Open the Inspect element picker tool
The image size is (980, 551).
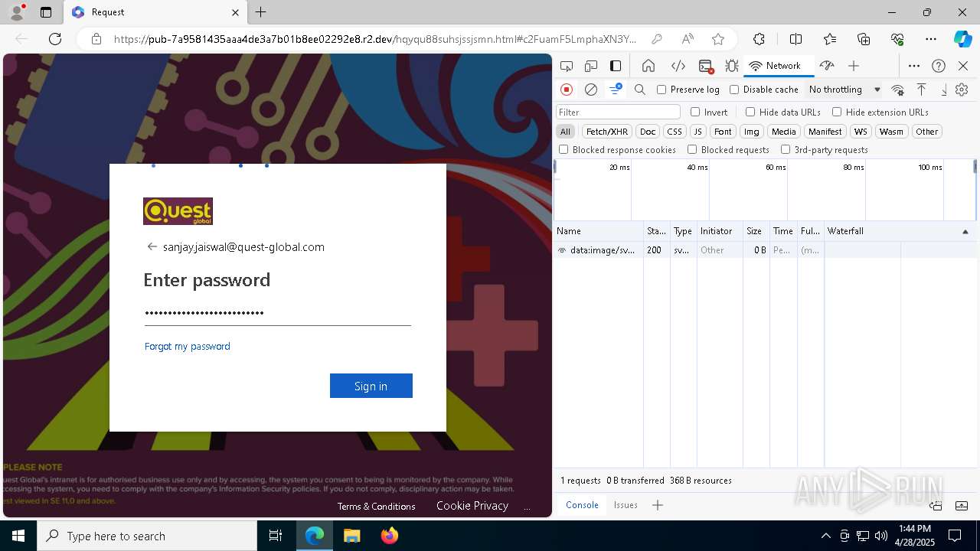point(567,66)
